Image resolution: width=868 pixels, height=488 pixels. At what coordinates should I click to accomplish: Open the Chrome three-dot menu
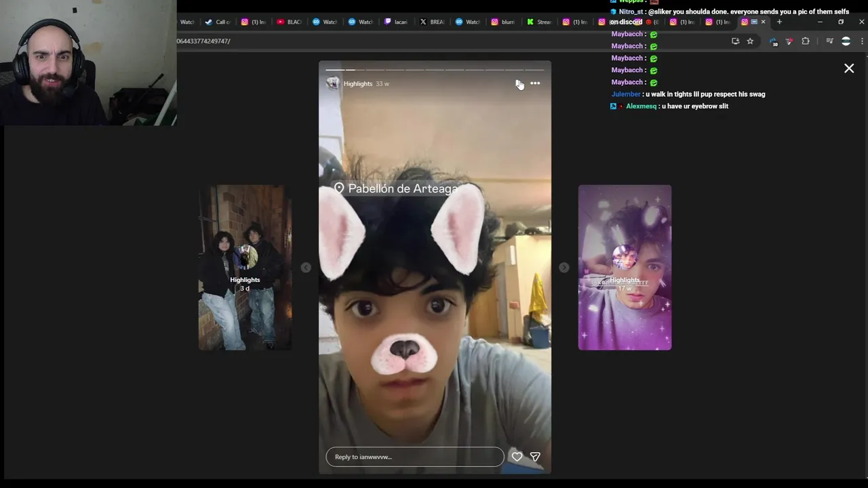[862, 41]
